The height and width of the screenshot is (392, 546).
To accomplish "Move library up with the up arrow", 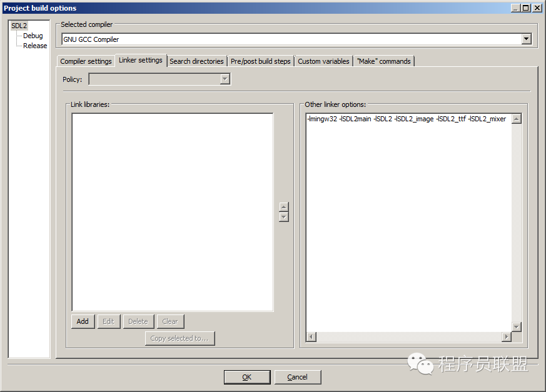I will point(284,207).
